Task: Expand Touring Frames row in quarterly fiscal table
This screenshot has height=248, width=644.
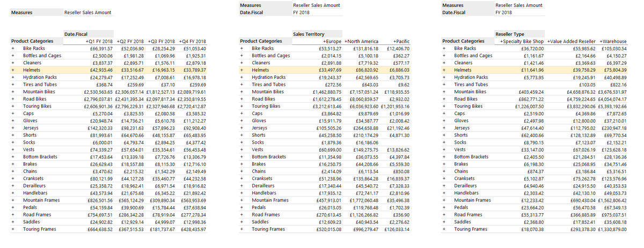Action: 12,229
